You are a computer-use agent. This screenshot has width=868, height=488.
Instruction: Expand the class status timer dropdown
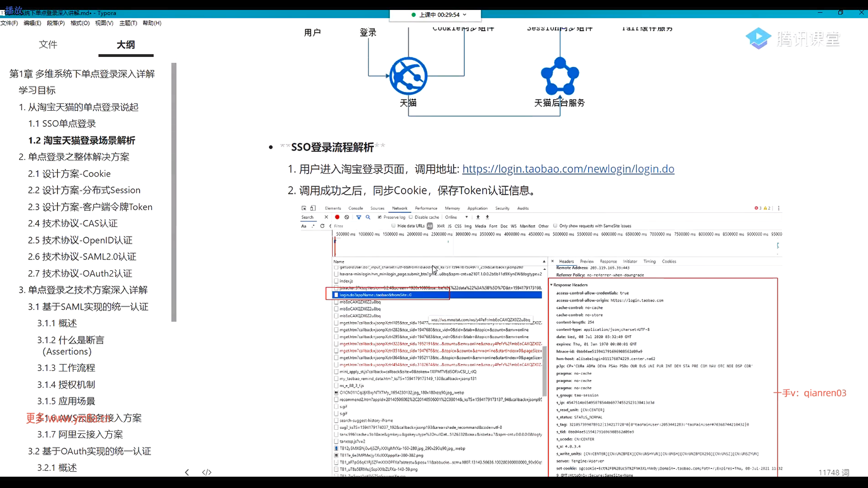pyautogui.click(x=465, y=14)
